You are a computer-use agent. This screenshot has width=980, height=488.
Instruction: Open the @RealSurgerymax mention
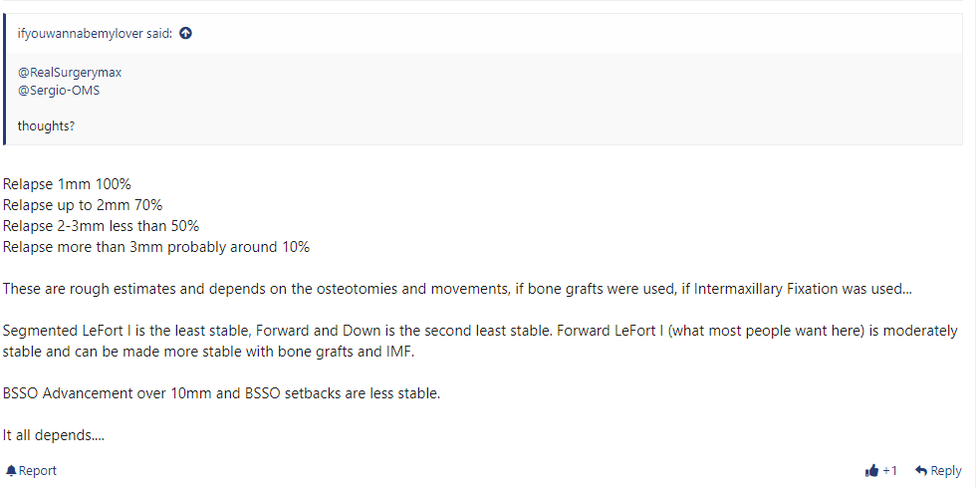point(70,73)
